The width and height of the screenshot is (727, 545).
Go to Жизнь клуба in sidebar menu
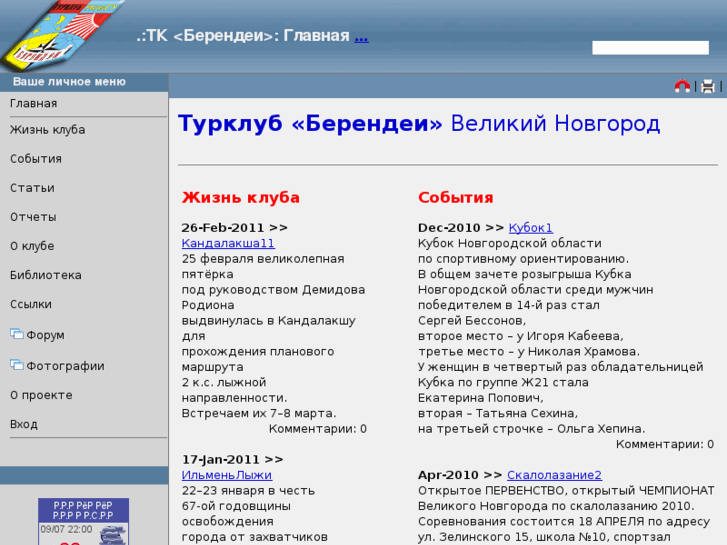[47, 130]
